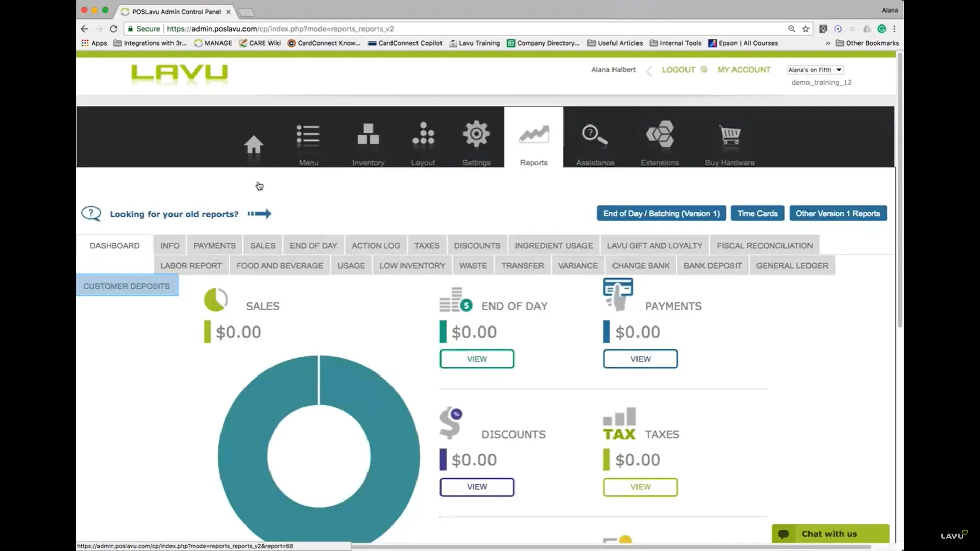Open the Layout section icon

click(423, 135)
